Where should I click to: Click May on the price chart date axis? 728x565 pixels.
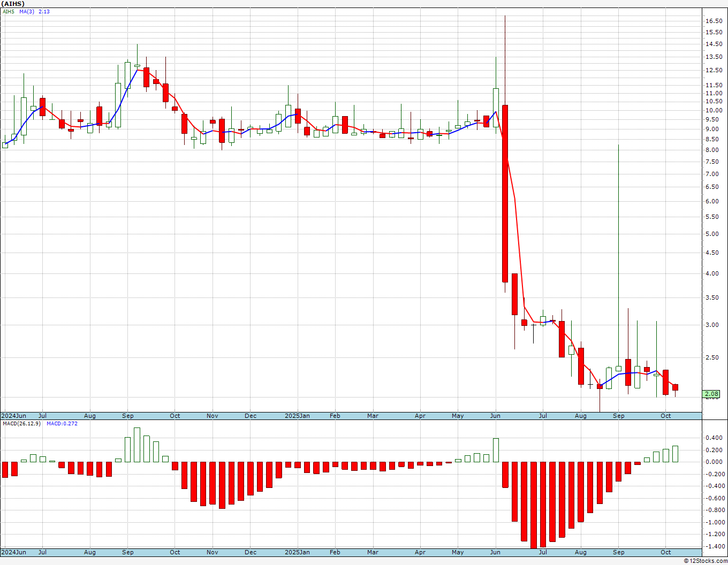(x=458, y=416)
